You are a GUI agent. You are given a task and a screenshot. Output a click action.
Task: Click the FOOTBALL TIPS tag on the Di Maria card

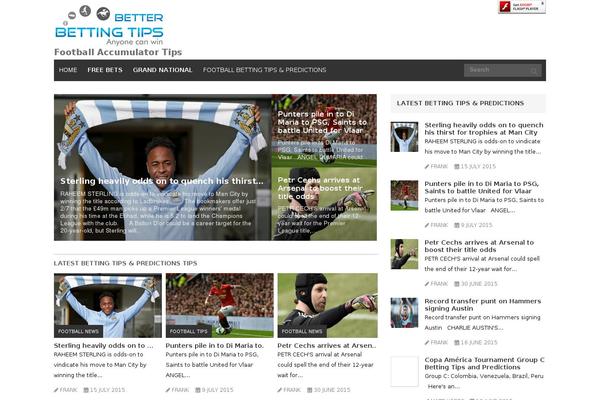[x=189, y=331]
